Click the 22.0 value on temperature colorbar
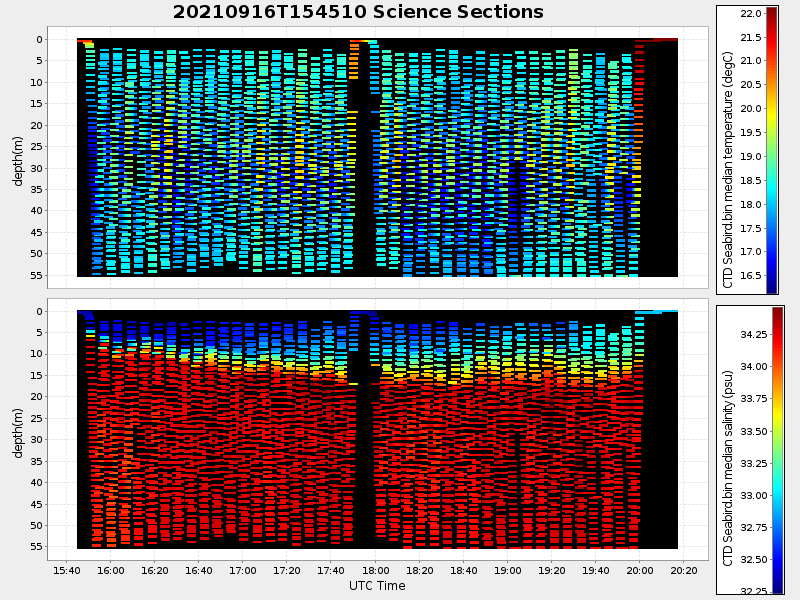 click(x=751, y=13)
